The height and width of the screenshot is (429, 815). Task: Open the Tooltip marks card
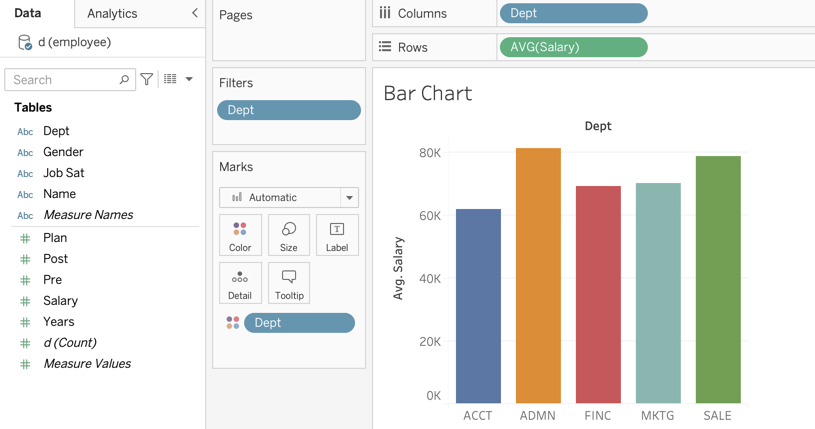click(x=289, y=283)
